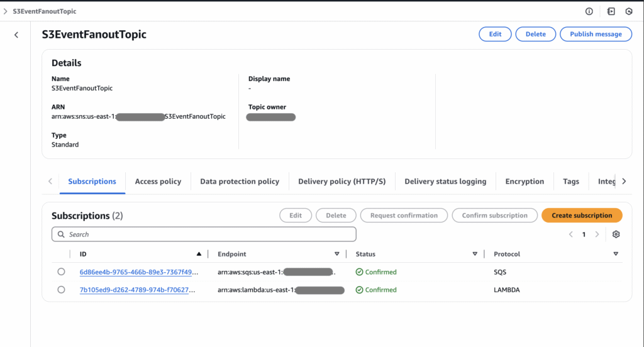Go to previous subscriptions page arrow
Image resolution: width=644 pixels, height=347 pixels.
[x=571, y=234]
